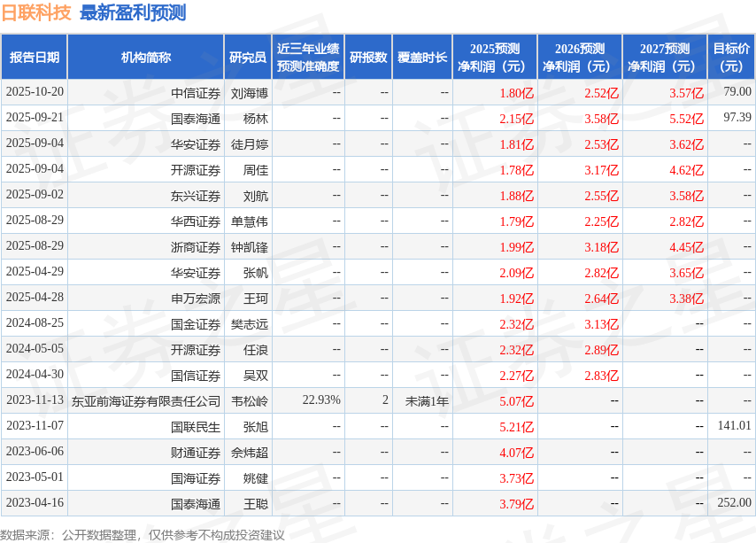The image size is (756, 543).
Task: Click 2027 forecast value 3.38亿
Action: point(687,299)
